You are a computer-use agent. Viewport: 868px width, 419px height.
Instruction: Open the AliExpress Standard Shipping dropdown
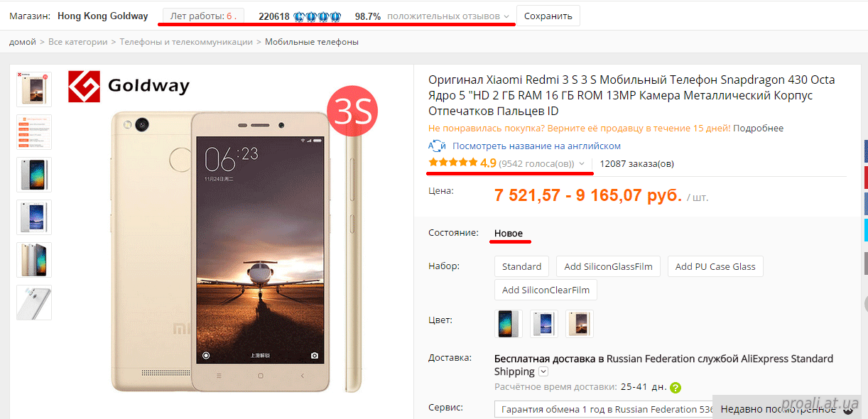pyautogui.click(x=543, y=371)
